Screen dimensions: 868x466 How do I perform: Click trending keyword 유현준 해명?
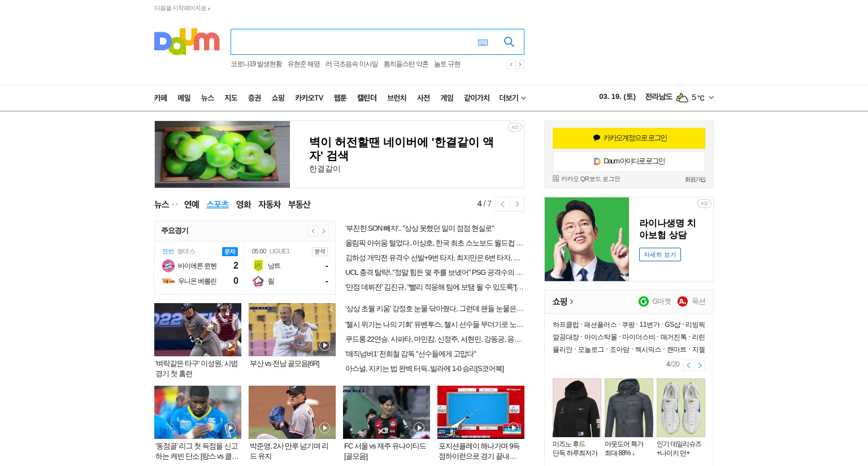(303, 64)
